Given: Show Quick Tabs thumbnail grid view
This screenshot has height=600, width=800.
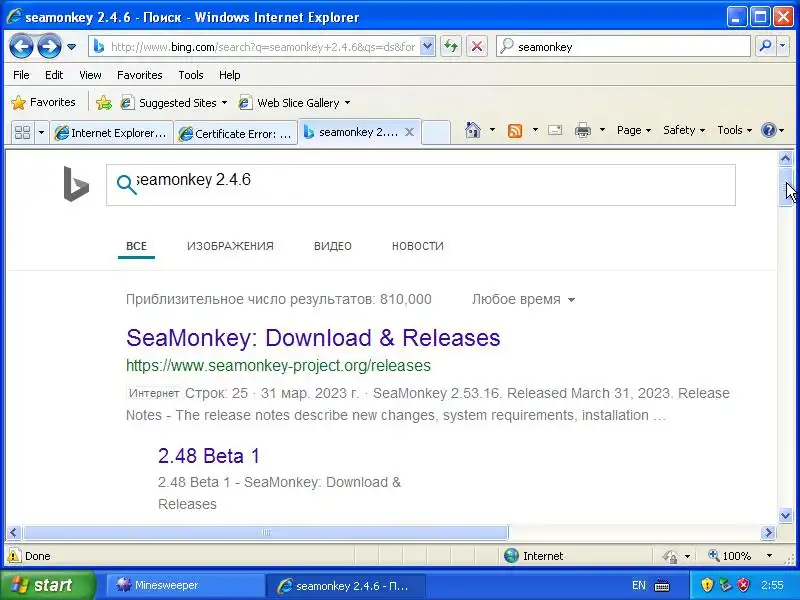Looking at the screenshot, I should pyautogui.click(x=22, y=133).
